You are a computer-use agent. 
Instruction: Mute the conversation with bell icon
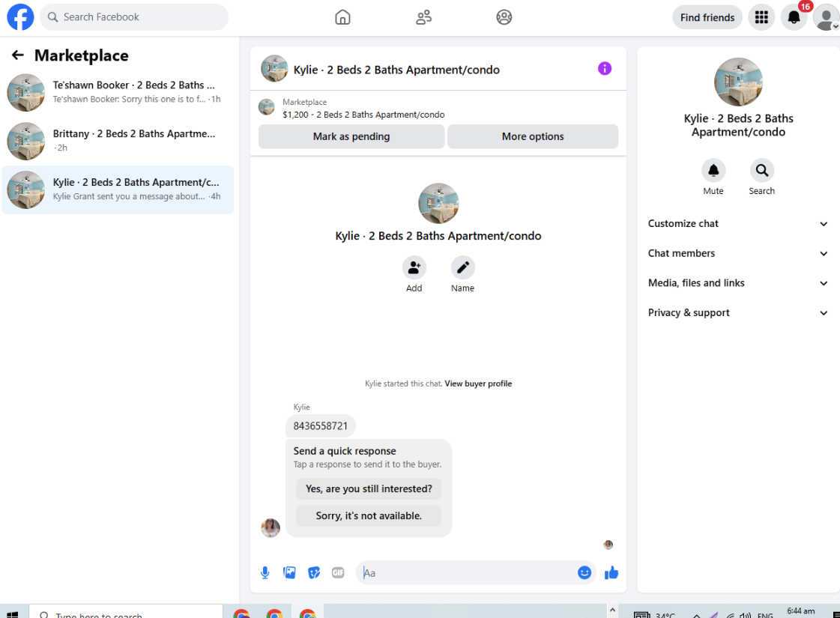tap(713, 171)
